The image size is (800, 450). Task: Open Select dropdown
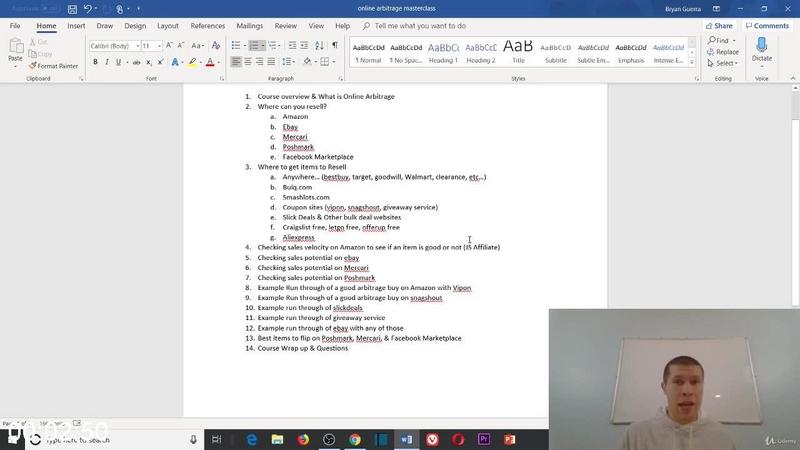coord(722,63)
